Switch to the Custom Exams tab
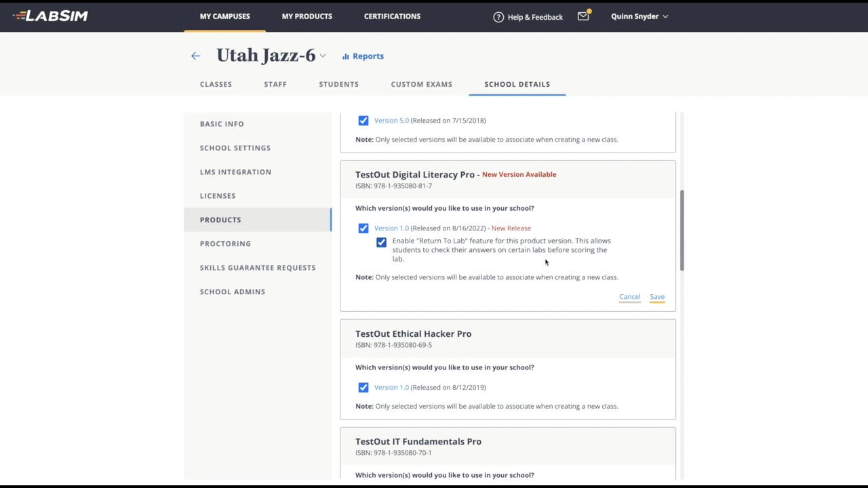 click(x=422, y=84)
